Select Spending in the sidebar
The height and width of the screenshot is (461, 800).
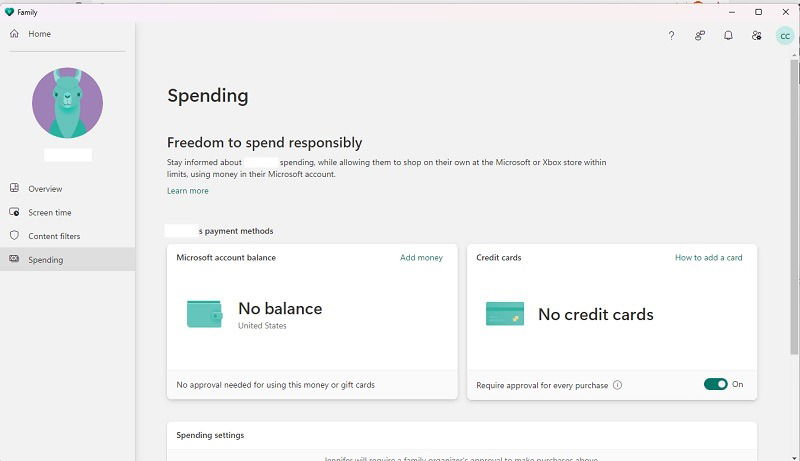click(x=67, y=259)
